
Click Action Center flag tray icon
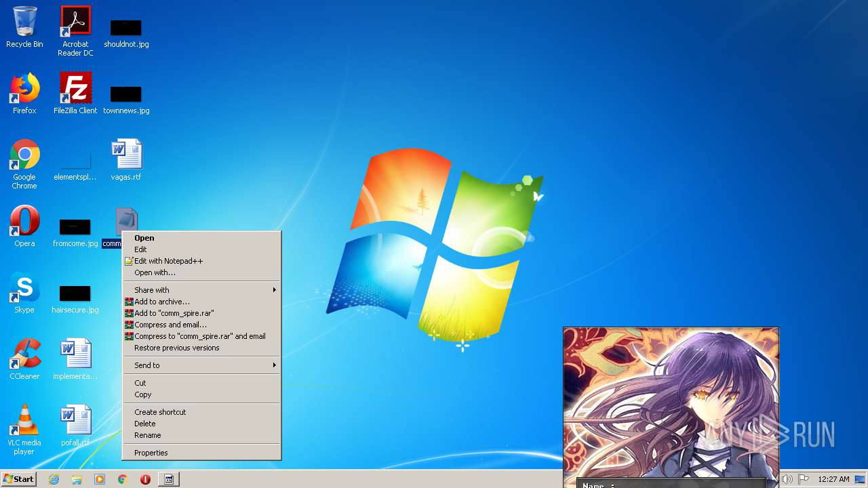[x=804, y=479]
